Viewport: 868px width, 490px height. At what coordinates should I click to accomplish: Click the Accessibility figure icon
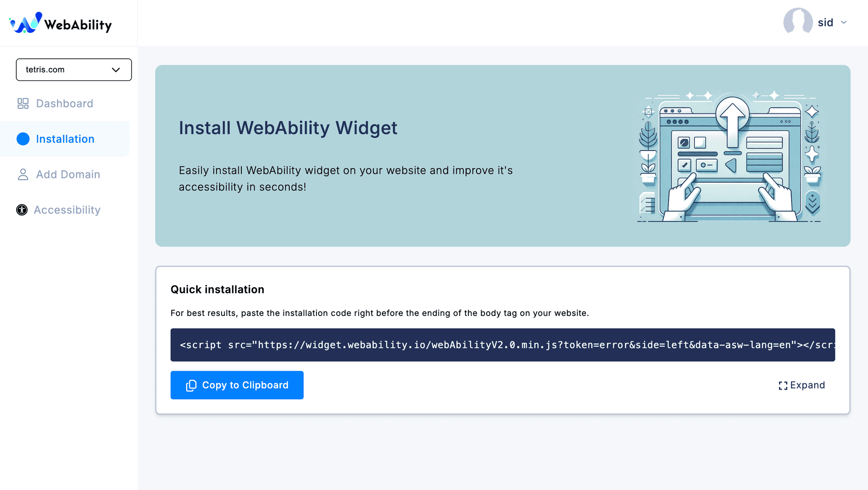(22, 210)
